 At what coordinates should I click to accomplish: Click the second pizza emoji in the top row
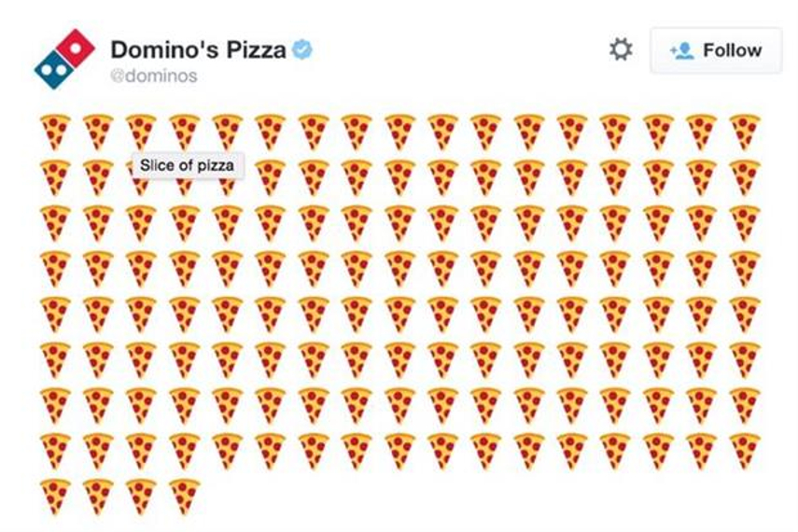pyautogui.click(x=98, y=132)
